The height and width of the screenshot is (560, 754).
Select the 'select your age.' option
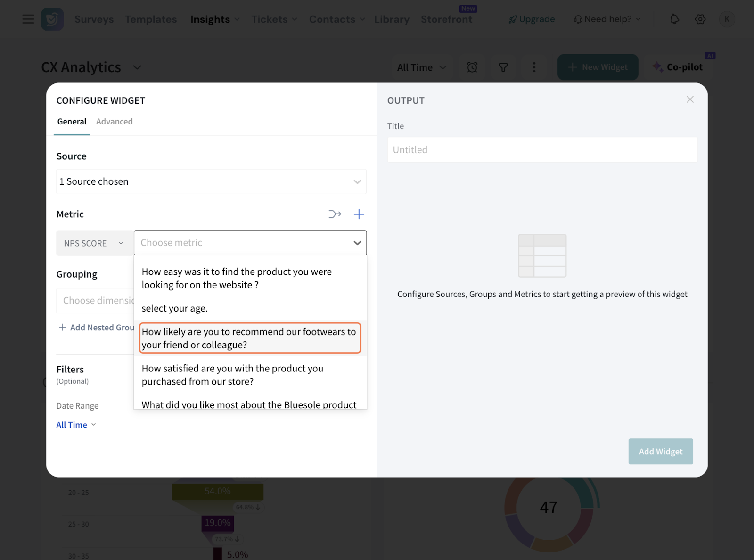pyautogui.click(x=175, y=308)
